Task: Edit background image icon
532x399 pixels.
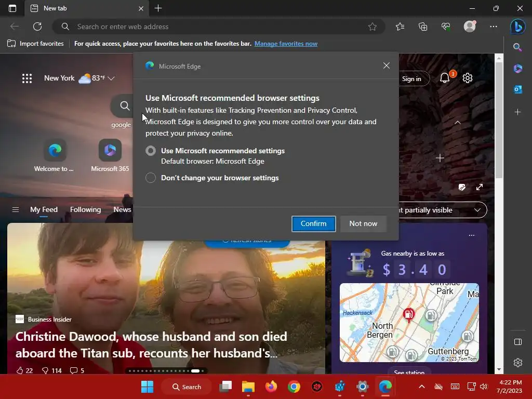Action: click(462, 187)
